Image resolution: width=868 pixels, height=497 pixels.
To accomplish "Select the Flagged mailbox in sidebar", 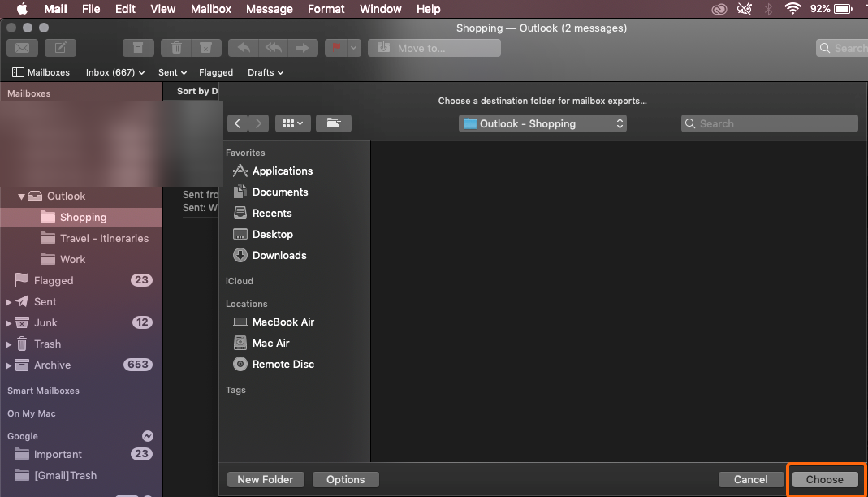I will point(81,281).
